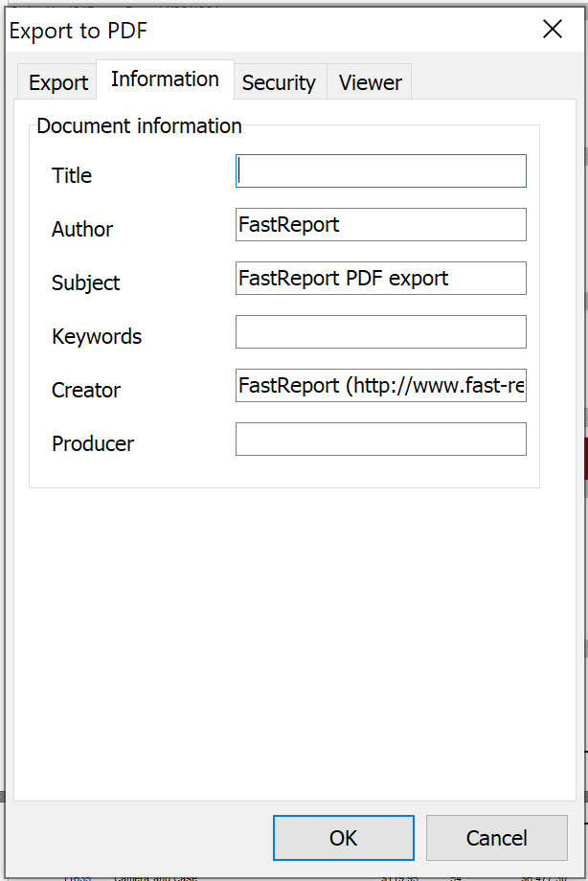
Task: Click the Title label text
Action: click(x=72, y=175)
